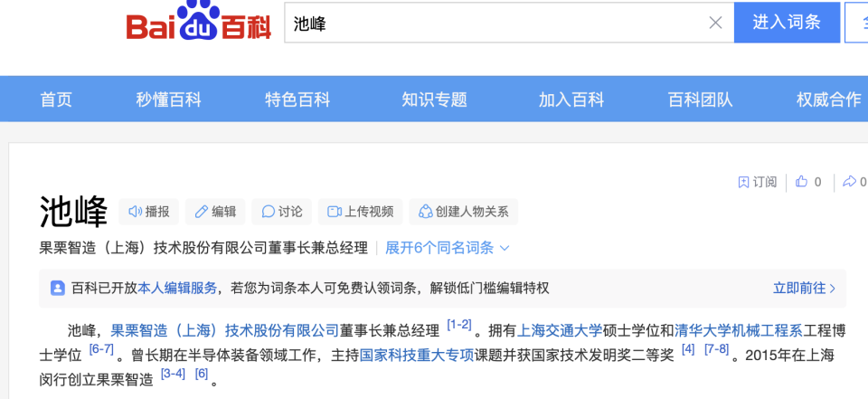Open the 国家科技重大专项 link
Screen dimensions: 868x399
click(x=417, y=356)
